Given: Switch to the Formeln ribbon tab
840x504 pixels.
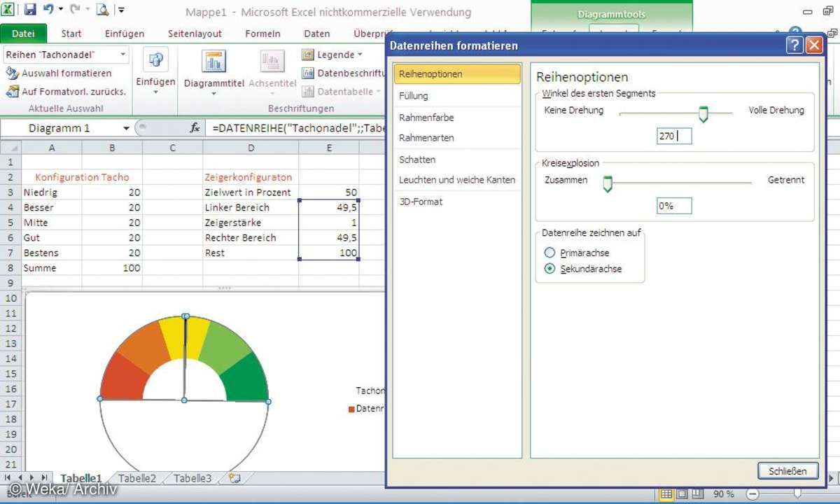Looking at the screenshot, I should [262, 34].
